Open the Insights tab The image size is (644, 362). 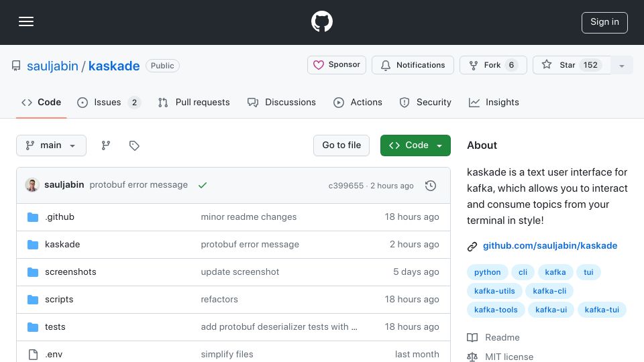click(494, 102)
